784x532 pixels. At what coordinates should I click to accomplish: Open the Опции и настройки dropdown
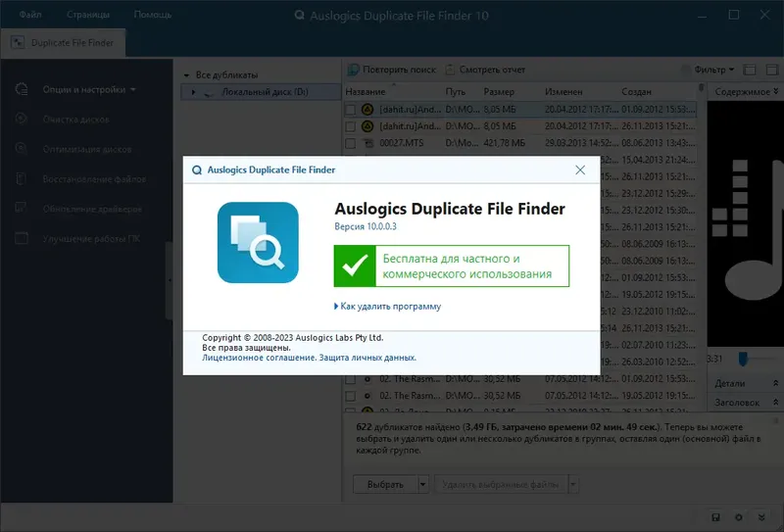point(89,89)
